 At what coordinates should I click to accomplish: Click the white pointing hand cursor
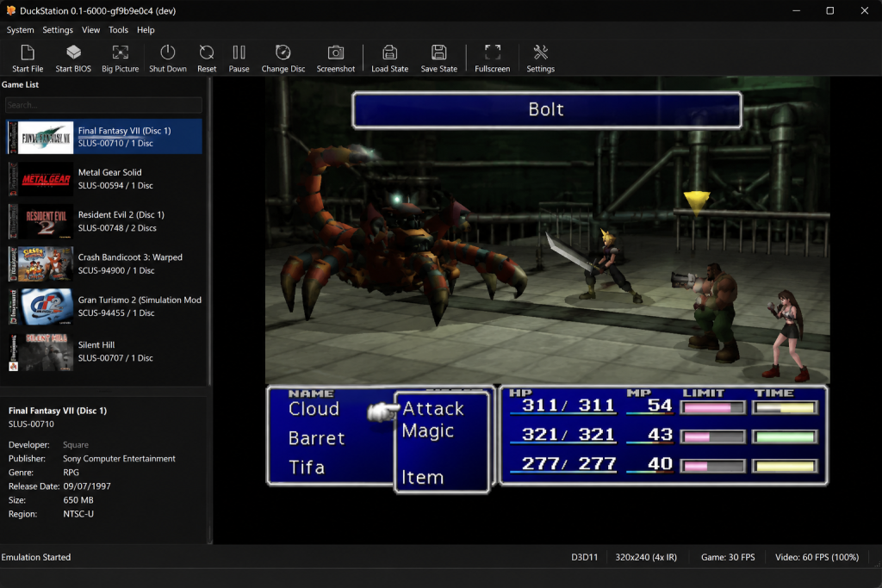pos(383,412)
